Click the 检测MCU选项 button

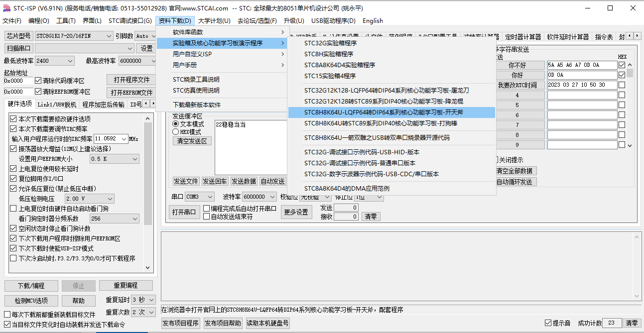31,301
